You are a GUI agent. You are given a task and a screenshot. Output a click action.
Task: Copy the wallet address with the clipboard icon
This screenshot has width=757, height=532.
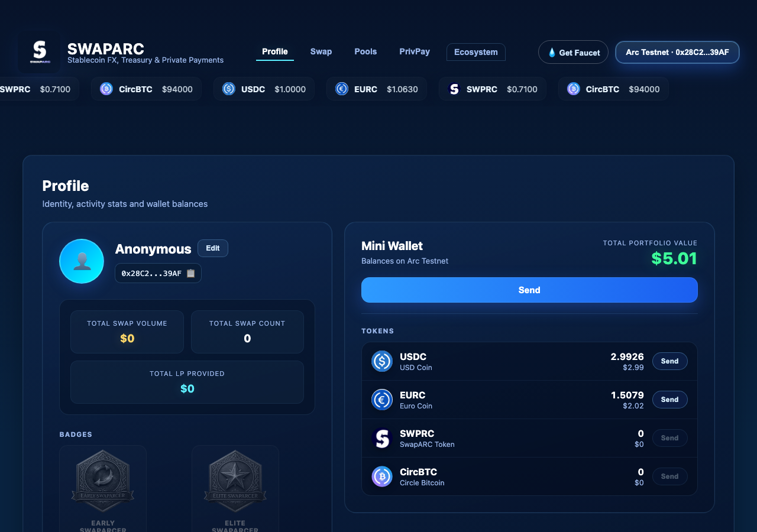click(191, 273)
